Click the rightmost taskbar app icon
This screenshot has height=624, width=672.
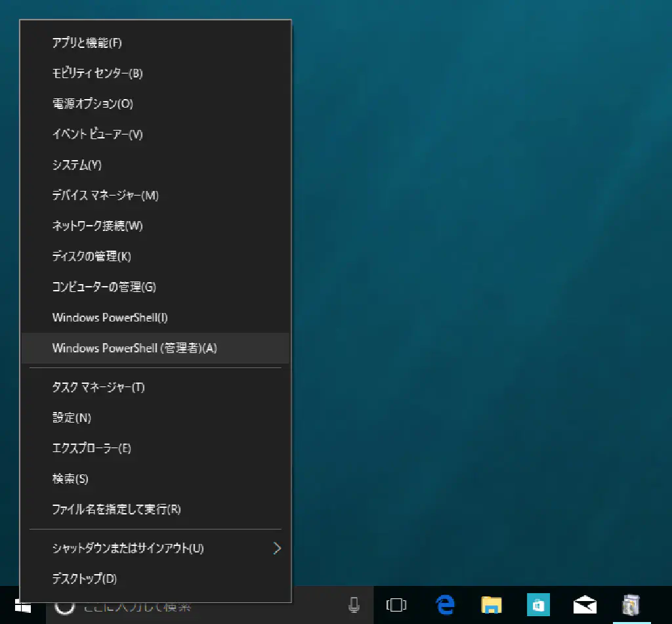click(631, 605)
